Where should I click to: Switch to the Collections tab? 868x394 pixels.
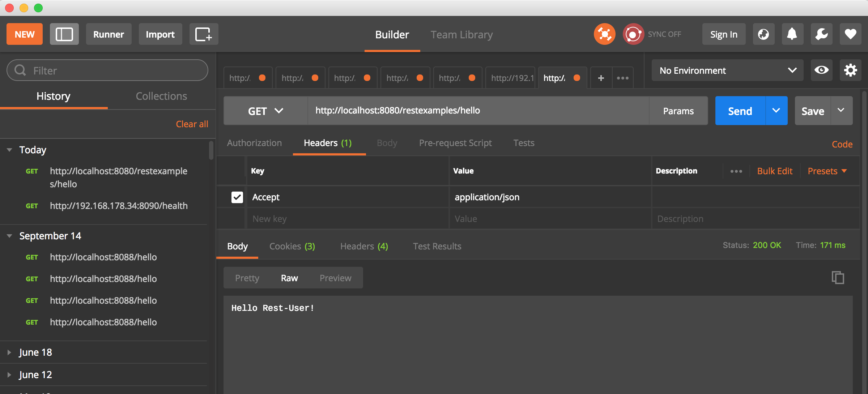click(x=161, y=96)
